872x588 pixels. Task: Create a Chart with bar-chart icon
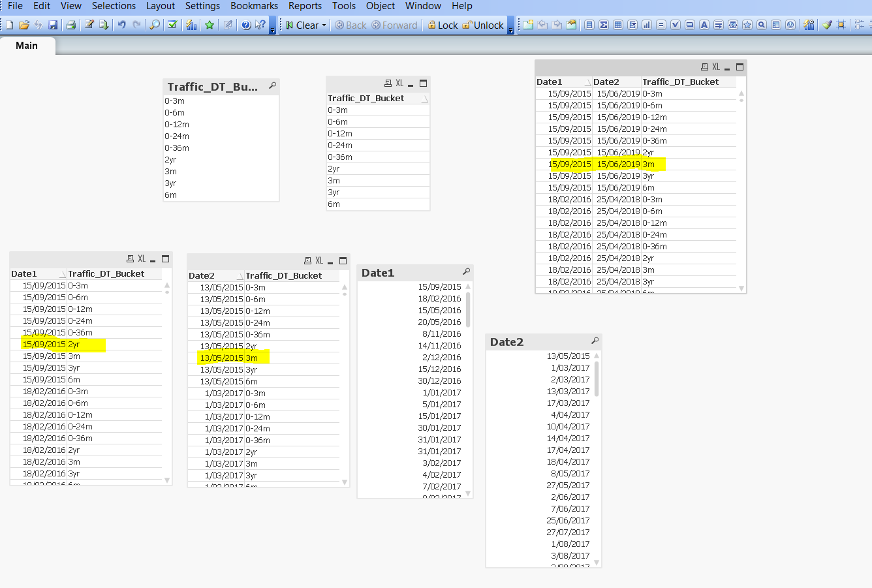tap(647, 25)
